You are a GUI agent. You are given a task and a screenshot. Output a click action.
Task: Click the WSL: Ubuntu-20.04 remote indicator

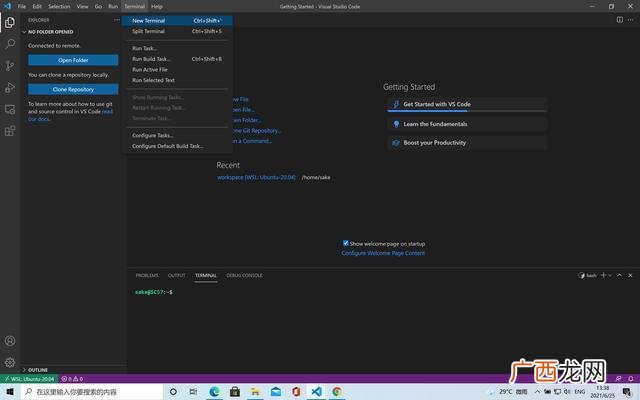tap(29, 379)
